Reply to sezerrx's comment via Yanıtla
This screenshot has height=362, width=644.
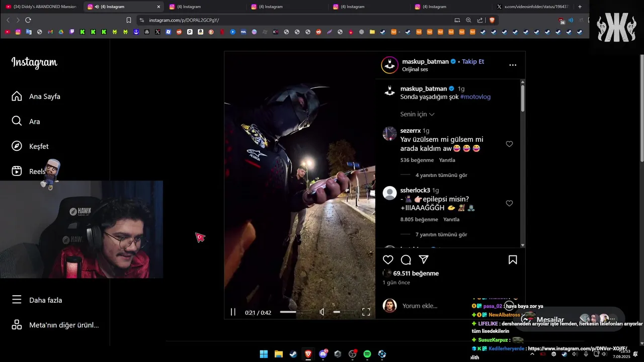[x=447, y=160]
